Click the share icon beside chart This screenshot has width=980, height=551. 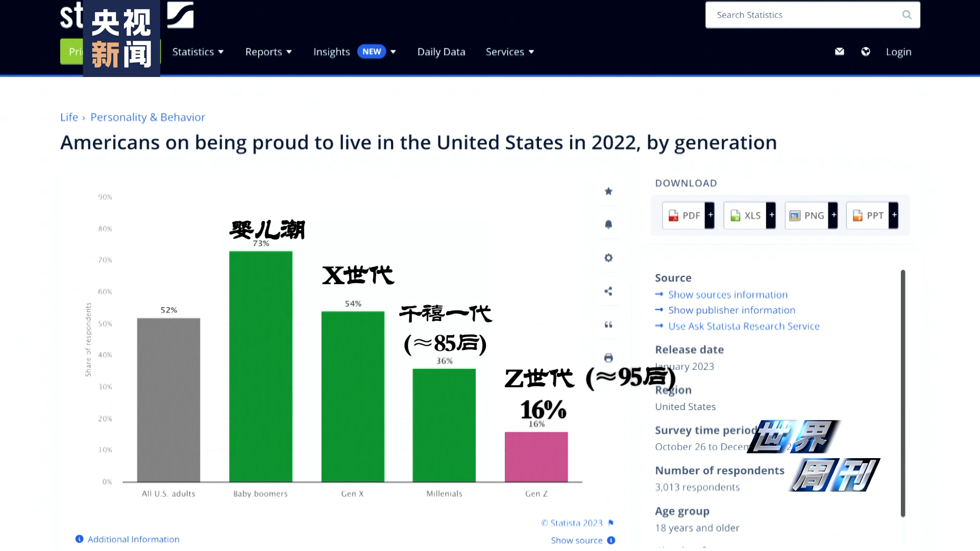point(608,291)
